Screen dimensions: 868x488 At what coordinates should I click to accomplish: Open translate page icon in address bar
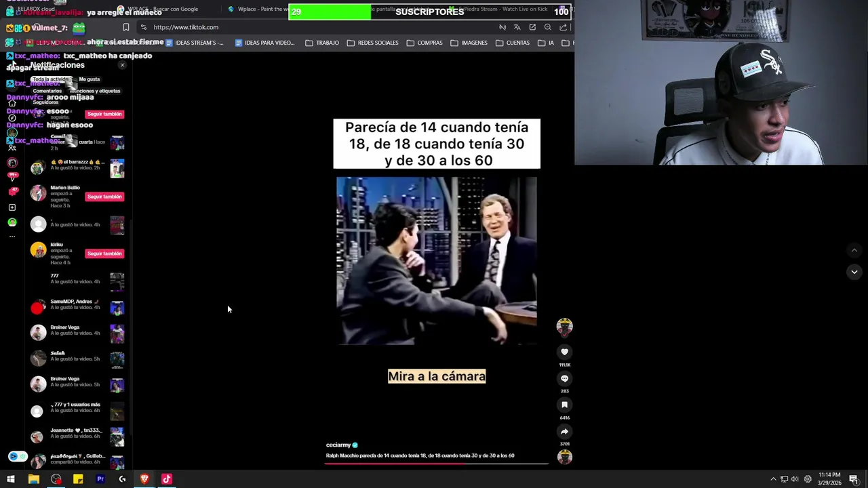tap(517, 27)
